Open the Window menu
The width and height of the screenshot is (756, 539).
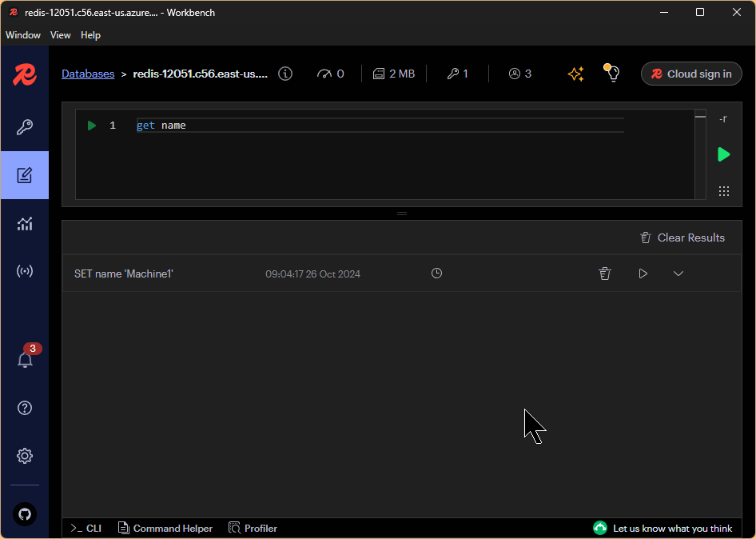tap(23, 35)
